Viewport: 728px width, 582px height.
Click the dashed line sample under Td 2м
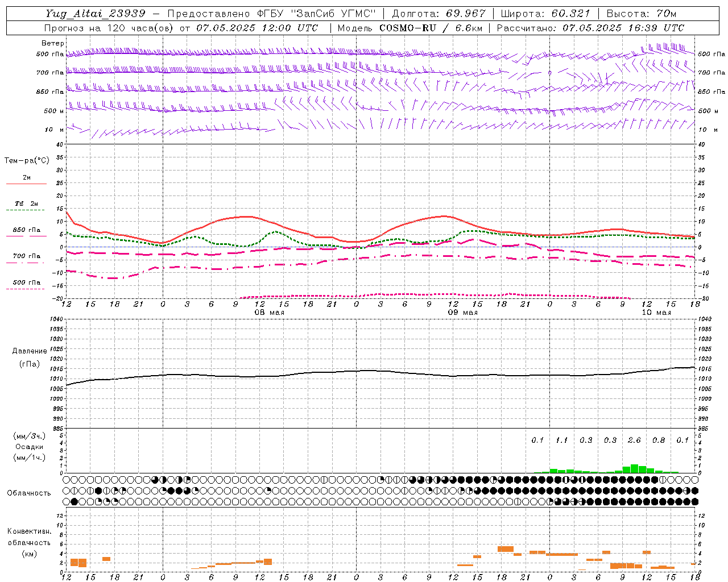tap(26, 210)
